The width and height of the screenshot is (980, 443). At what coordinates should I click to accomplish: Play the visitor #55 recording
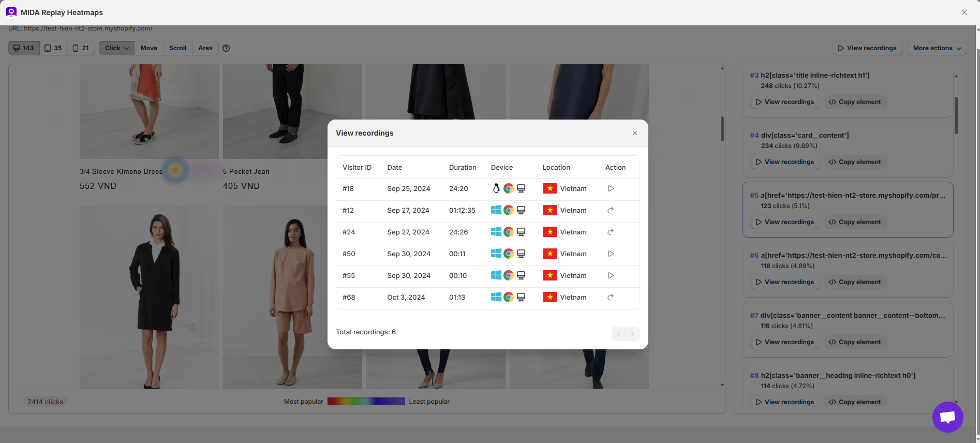point(611,275)
